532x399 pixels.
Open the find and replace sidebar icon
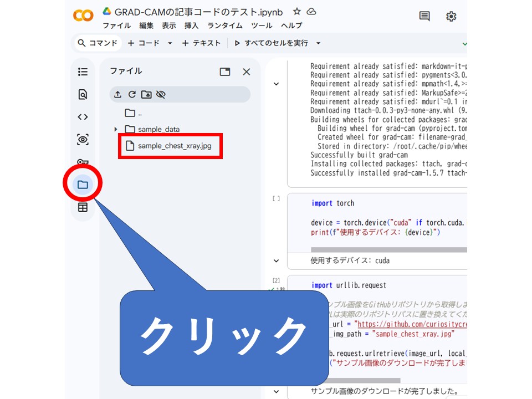click(x=83, y=94)
